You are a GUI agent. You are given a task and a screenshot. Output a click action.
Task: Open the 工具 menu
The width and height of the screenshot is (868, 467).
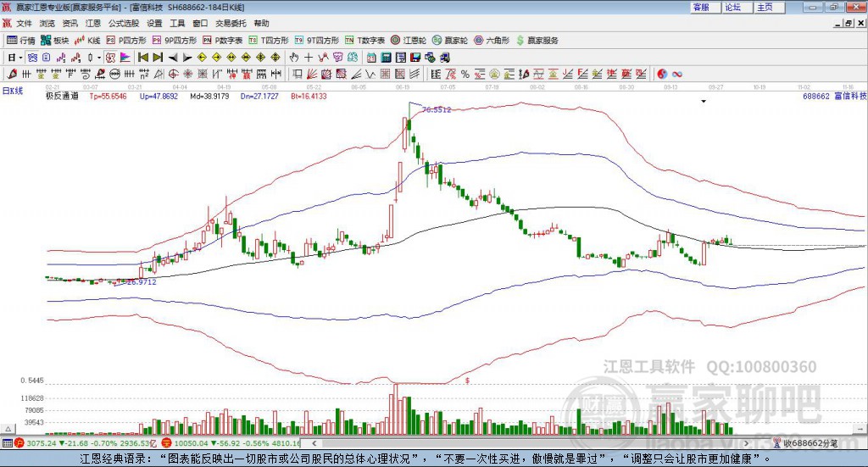[177, 23]
